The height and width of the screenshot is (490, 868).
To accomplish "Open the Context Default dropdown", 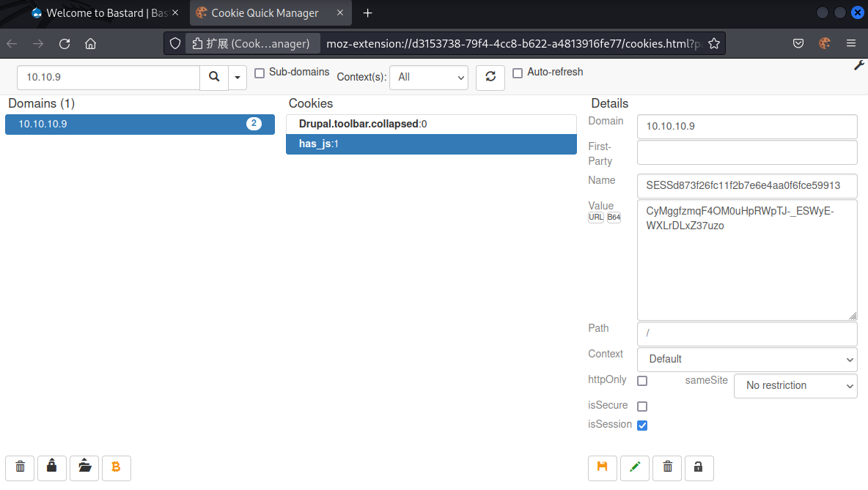I will pyautogui.click(x=746, y=359).
